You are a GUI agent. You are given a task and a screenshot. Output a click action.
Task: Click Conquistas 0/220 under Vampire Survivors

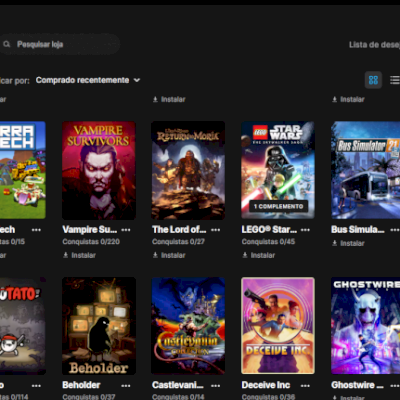91,242
